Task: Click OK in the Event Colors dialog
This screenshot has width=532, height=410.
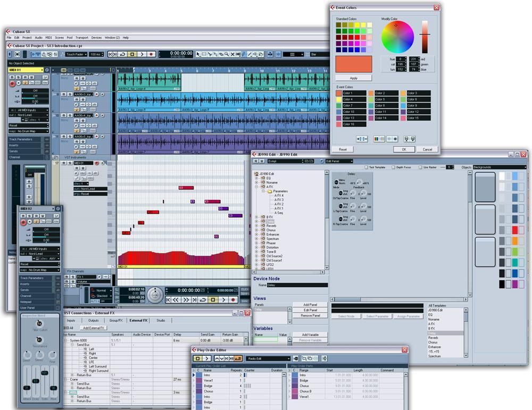Action: (404, 149)
